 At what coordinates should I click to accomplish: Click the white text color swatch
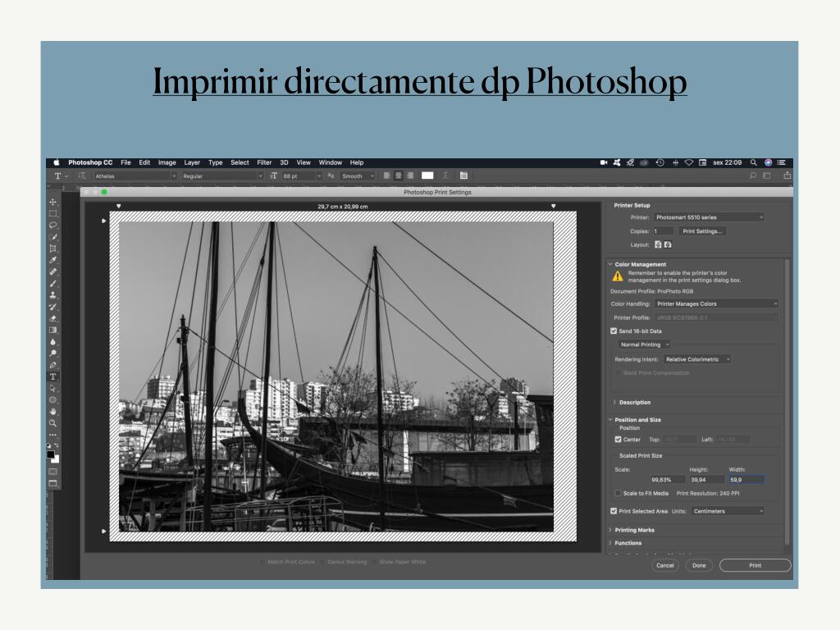click(x=427, y=176)
